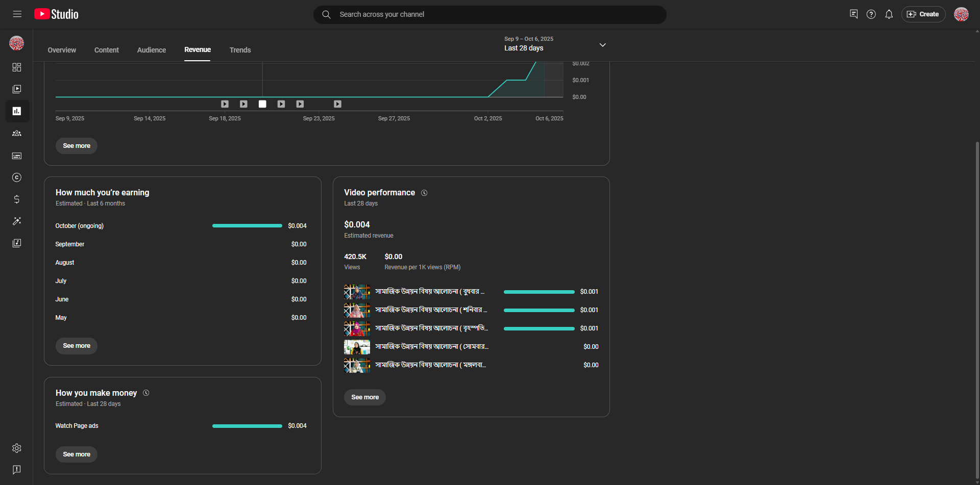Click the search across your channel field

pos(490,14)
